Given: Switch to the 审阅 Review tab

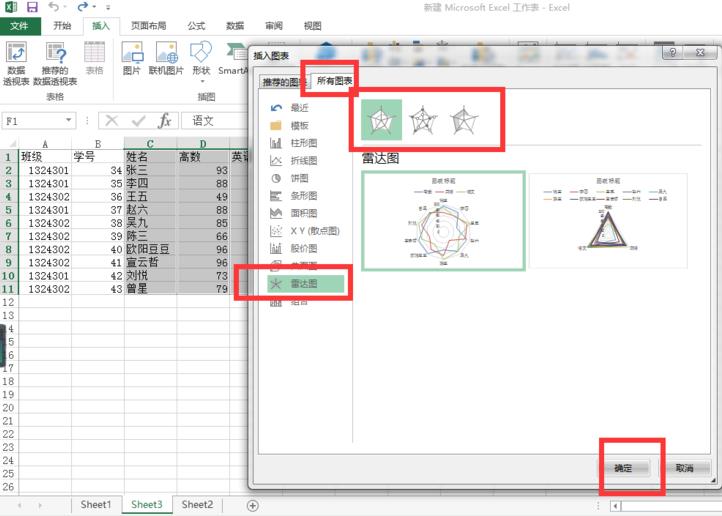Looking at the screenshot, I should click(274, 26).
